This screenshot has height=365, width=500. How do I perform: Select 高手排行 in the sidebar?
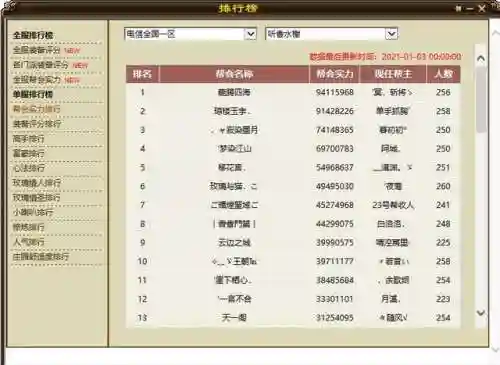(x=29, y=139)
